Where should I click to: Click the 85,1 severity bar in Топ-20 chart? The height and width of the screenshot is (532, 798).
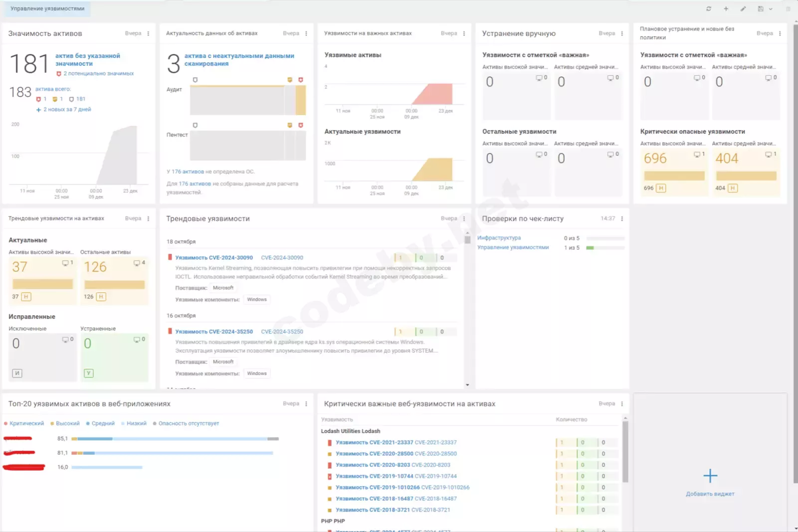(175, 439)
